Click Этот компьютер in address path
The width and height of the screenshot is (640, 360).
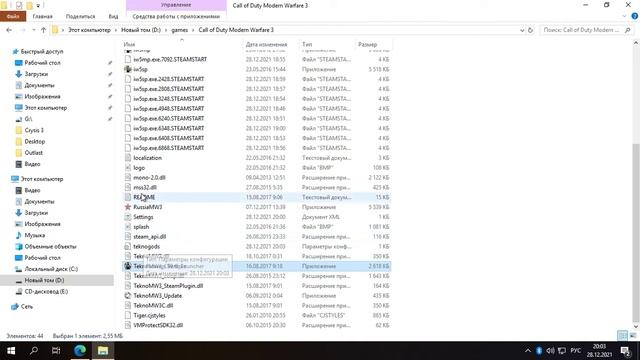89,30
